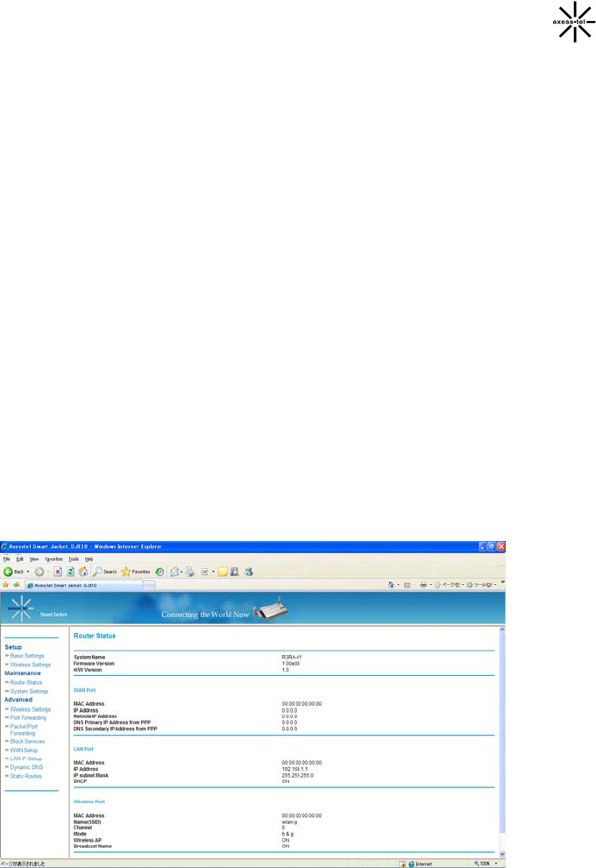Viewport: 596px width, 868px height.
Task: Open Wireless Settings under Advanced
Action: pyautogui.click(x=31, y=709)
